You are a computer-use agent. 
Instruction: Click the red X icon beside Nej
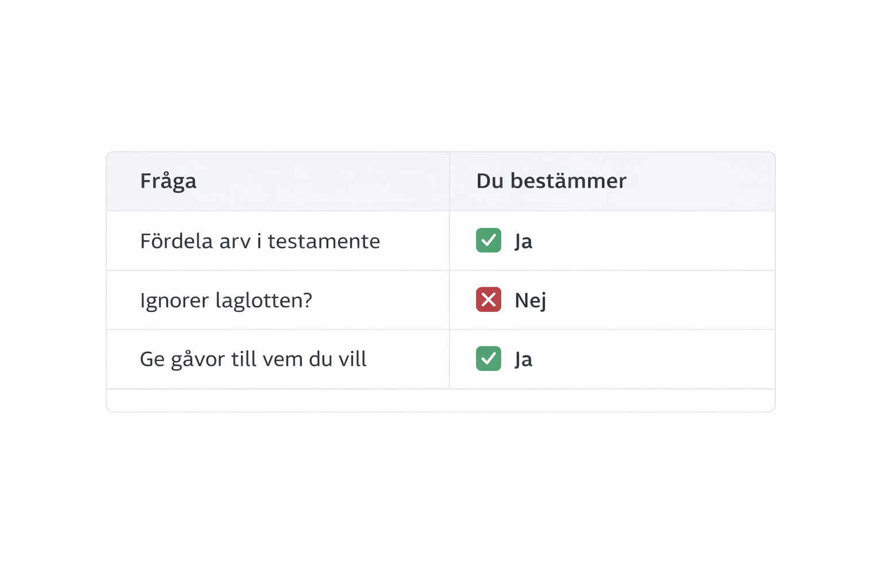pos(488,300)
